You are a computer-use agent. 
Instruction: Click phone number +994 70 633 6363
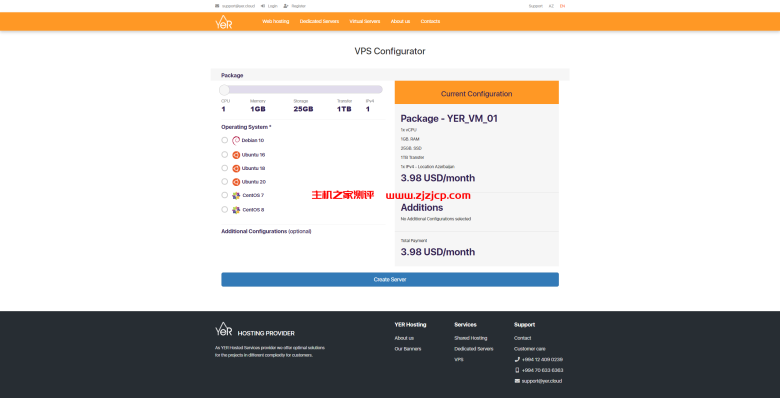pos(543,370)
